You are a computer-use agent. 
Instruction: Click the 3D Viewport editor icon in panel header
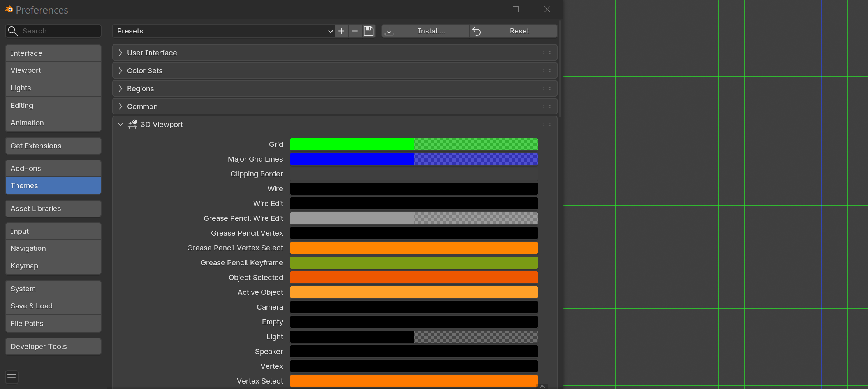tap(132, 124)
